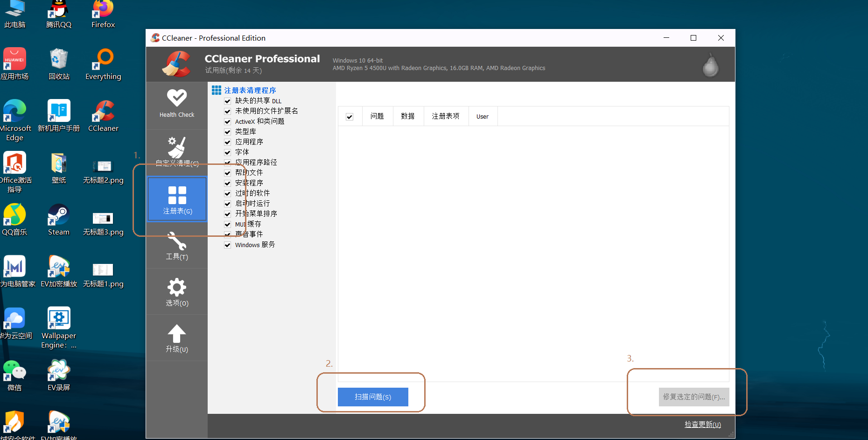Toggle ActiveX 和类问题 checkbox

(x=228, y=121)
